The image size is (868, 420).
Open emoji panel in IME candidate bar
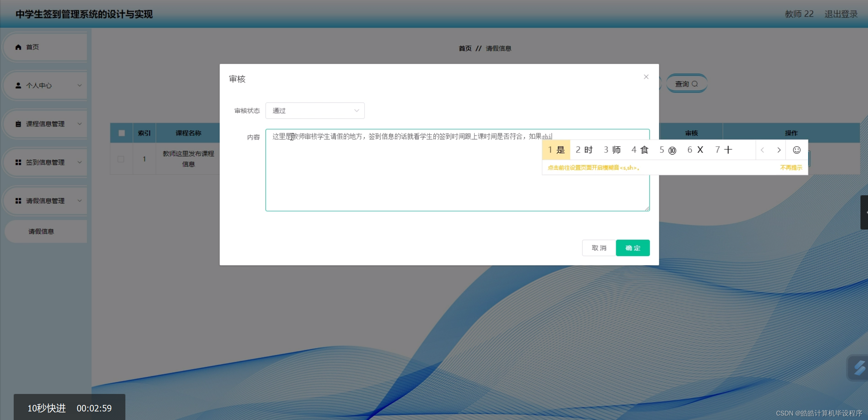point(796,150)
